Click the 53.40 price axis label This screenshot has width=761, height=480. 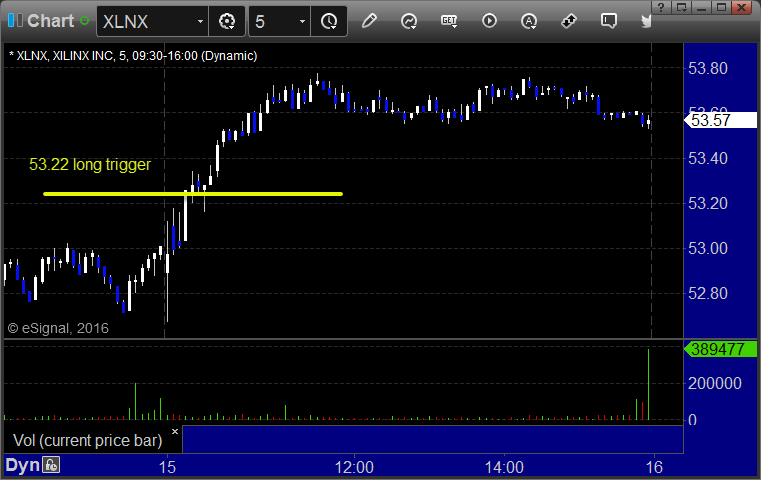tap(708, 158)
